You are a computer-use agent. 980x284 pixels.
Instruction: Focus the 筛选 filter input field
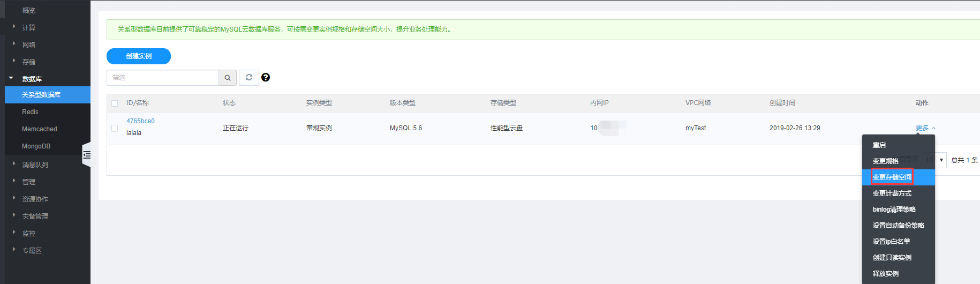[163, 78]
